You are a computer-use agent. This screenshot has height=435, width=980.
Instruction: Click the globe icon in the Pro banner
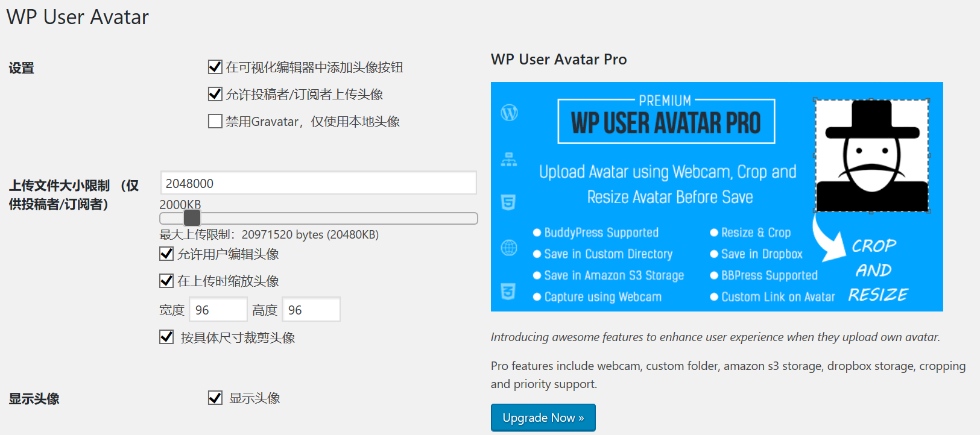click(509, 248)
